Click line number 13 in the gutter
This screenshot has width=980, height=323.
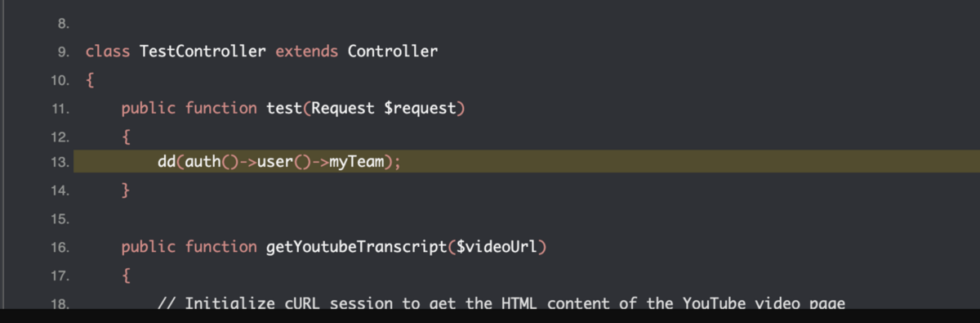pyautogui.click(x=58, y=163)
